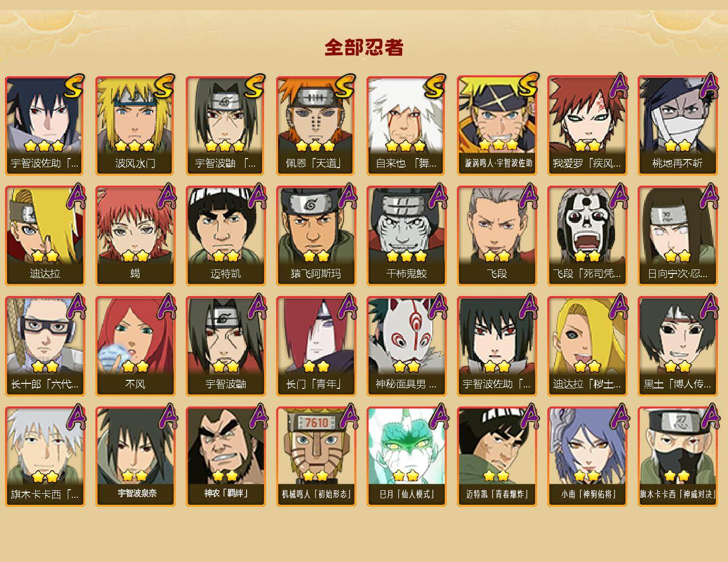728x562 pixels.
Task: Choose the 桃地再不斩 ninja portrait
Action: [677, 125]
